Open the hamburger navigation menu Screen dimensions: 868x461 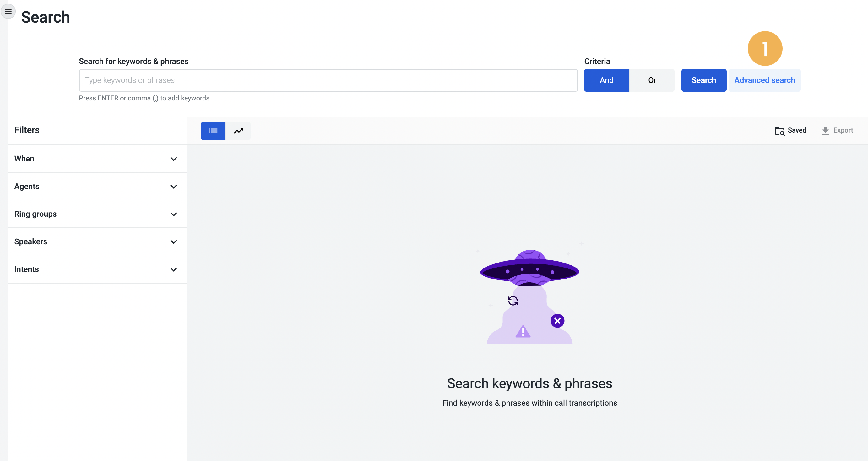[8, 11]
